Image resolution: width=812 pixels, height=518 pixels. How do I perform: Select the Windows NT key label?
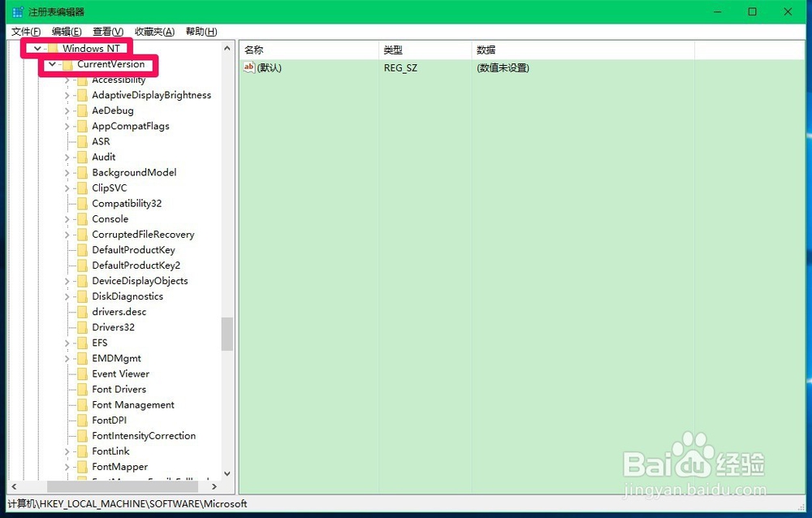[x=91, y=49]
